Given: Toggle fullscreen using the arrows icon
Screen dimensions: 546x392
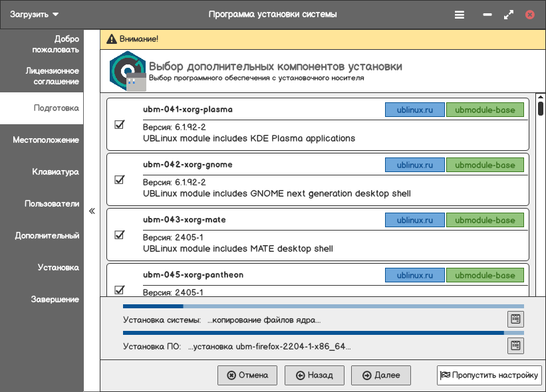Looking at the screenshot, I should click(509, 14).
